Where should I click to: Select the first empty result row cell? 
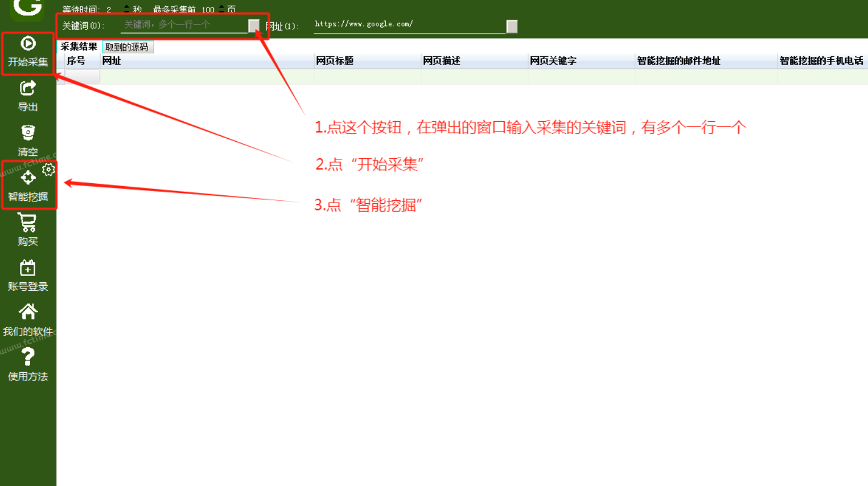pyautogui.click(x=83, y=76)
